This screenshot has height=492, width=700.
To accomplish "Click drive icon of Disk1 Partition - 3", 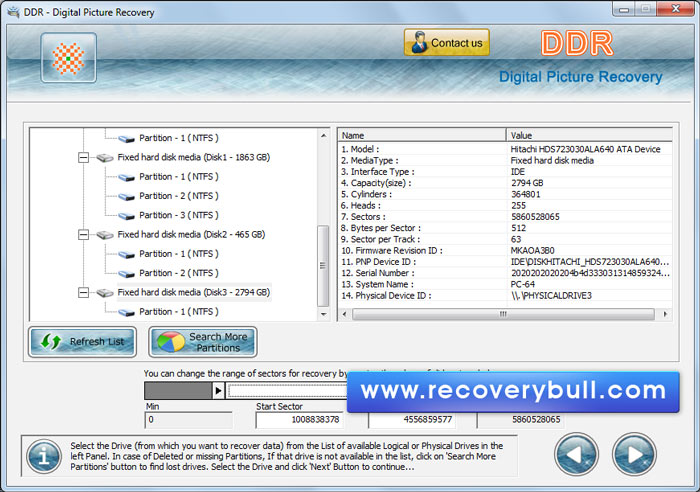I will (x=126, y=216).
